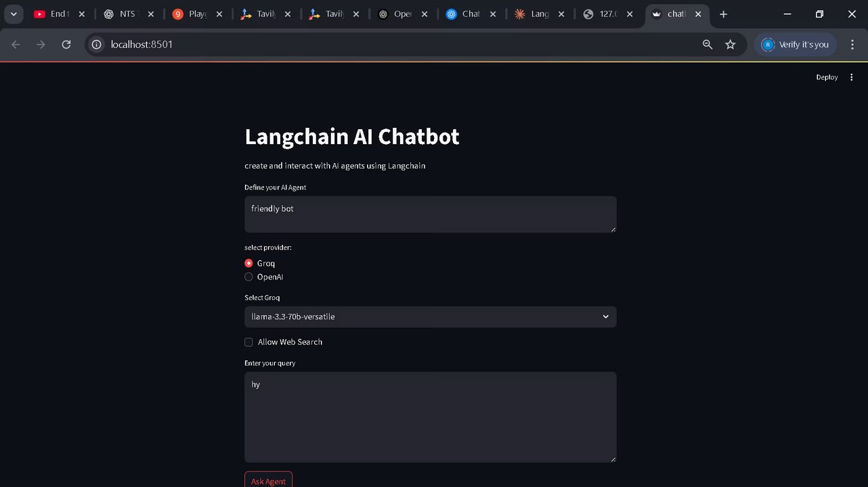The height and width of the screenshot is (487, 868).
Task: Open the Streamlit three-dot menu
Action: [x=852, y=77]
